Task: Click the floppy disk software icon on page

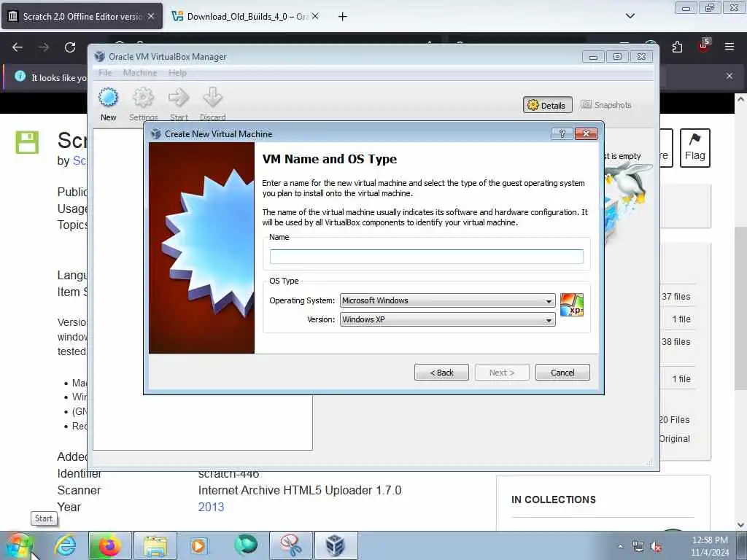Action: 27,142
